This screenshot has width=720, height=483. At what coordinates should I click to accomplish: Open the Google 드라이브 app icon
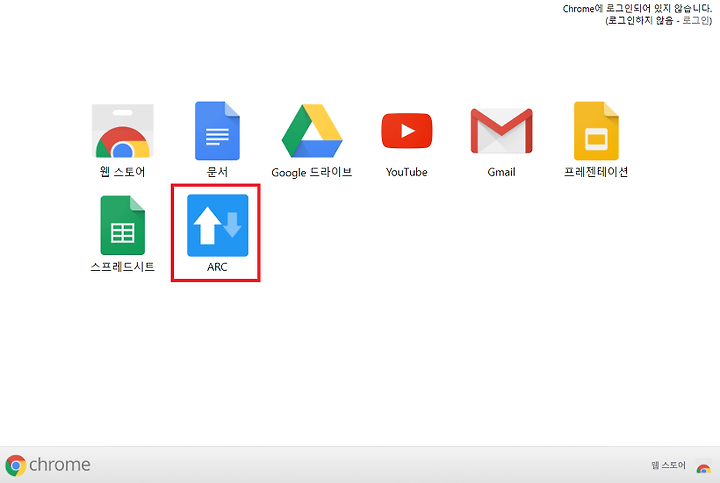click(x=312, y=131)
